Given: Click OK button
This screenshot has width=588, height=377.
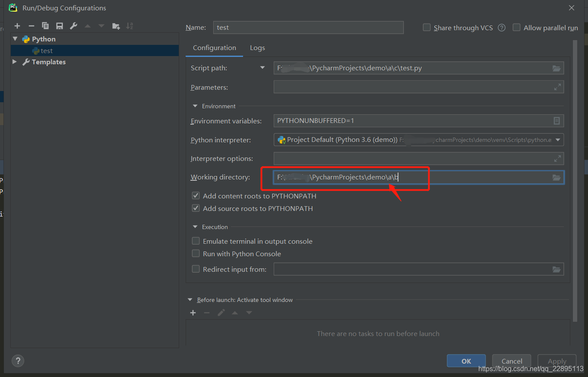Looking at the screenshot, I should pyautogui.click(x=466, y=361).
